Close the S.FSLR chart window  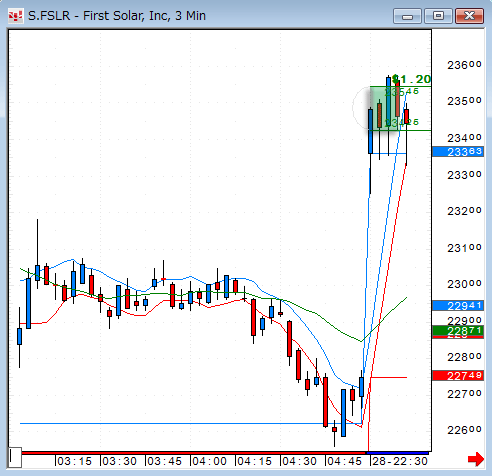click(469, 16)
